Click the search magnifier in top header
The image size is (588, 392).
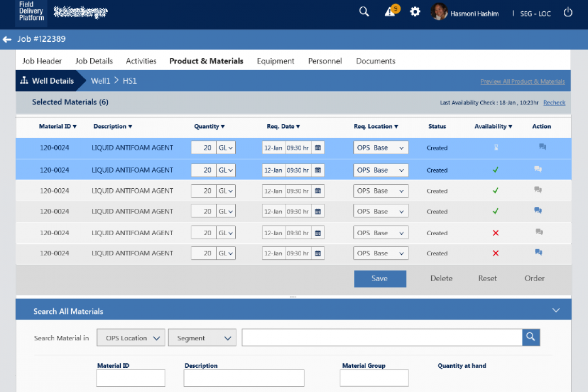pos(364,12)
